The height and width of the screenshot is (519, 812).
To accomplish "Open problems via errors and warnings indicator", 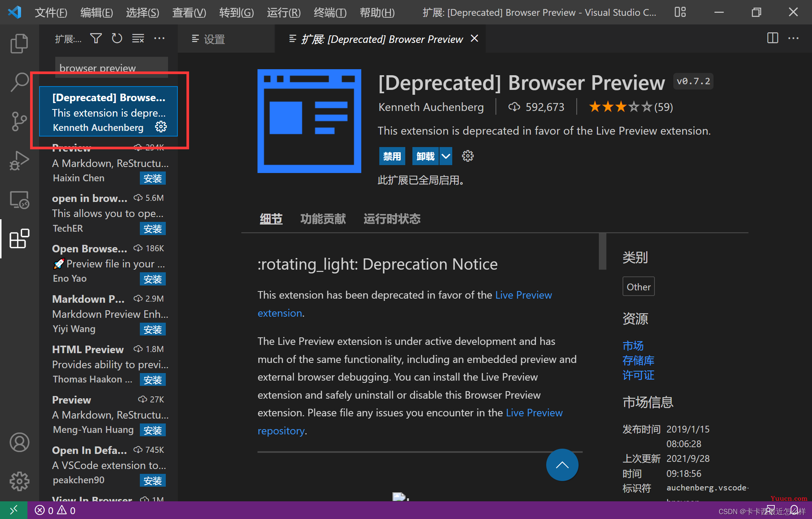I will (x=55, y=510).
